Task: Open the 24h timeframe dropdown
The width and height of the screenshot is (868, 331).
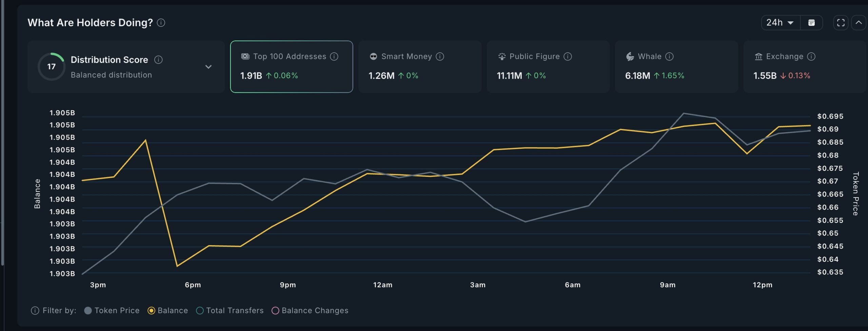Action: point(780,22)
